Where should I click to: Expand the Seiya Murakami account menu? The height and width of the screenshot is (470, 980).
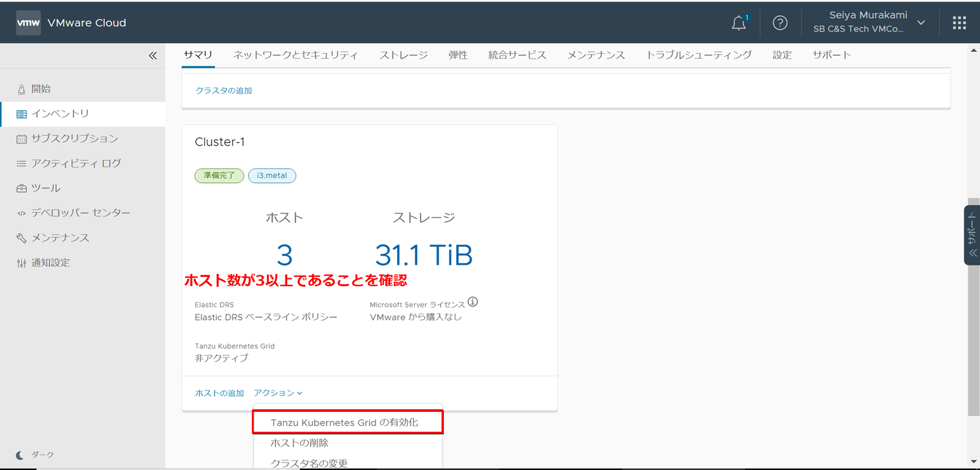[869, 23]
